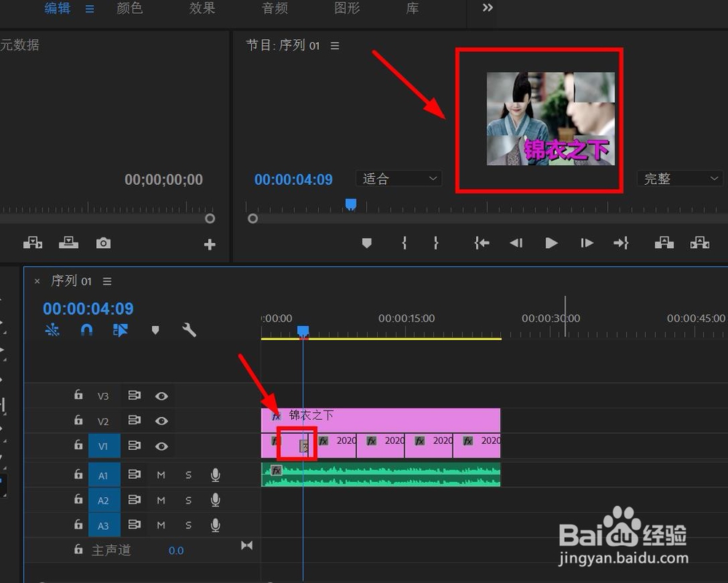This screenshot has width=728, height=583.
Task: Switch to the 库 workspace tab
Action: click(x=412, y=8)
